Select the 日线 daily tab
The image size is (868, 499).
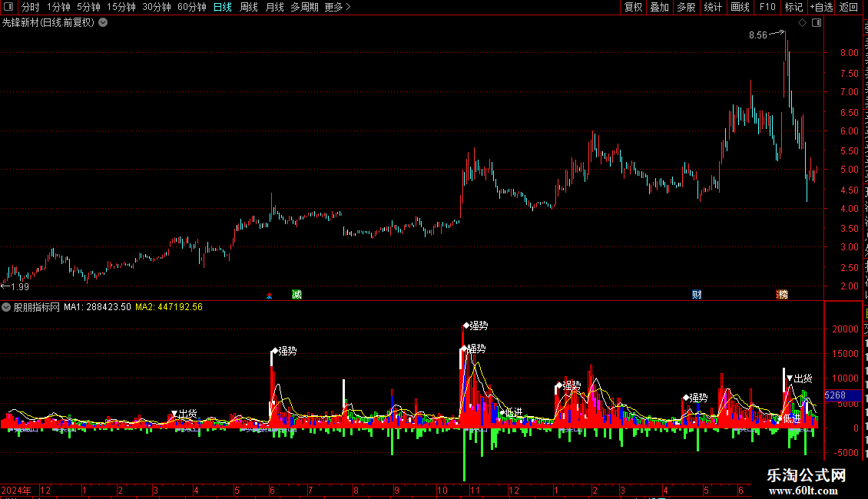(223, 7)
